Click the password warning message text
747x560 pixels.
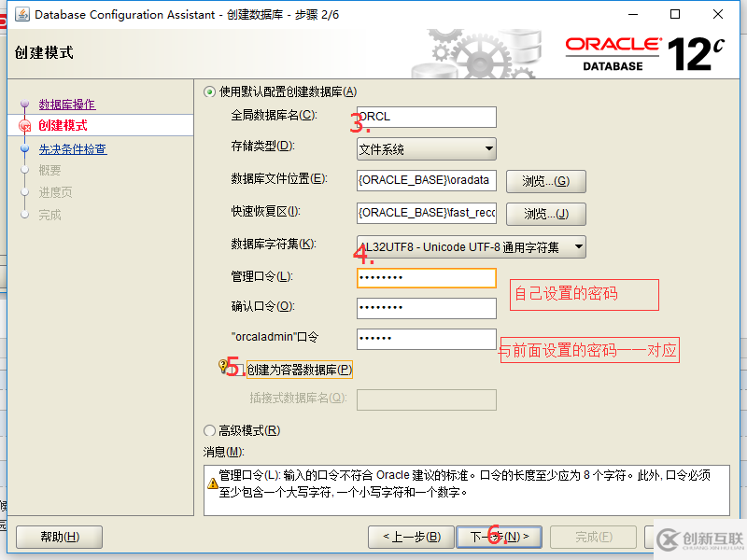pos(464,483)
